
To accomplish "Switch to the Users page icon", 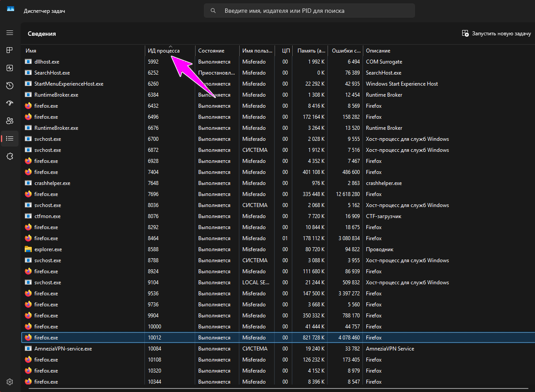I will [x=10, y=121].
